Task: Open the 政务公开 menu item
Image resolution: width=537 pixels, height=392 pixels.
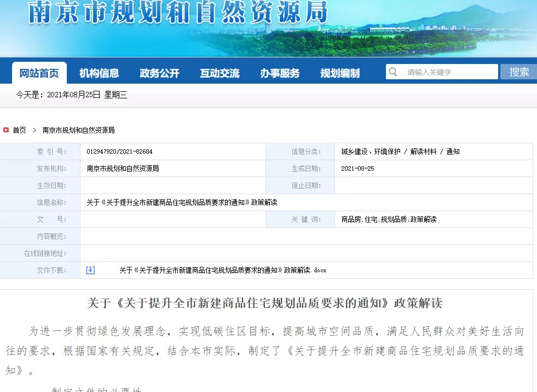Action: [x=159, y=73]
